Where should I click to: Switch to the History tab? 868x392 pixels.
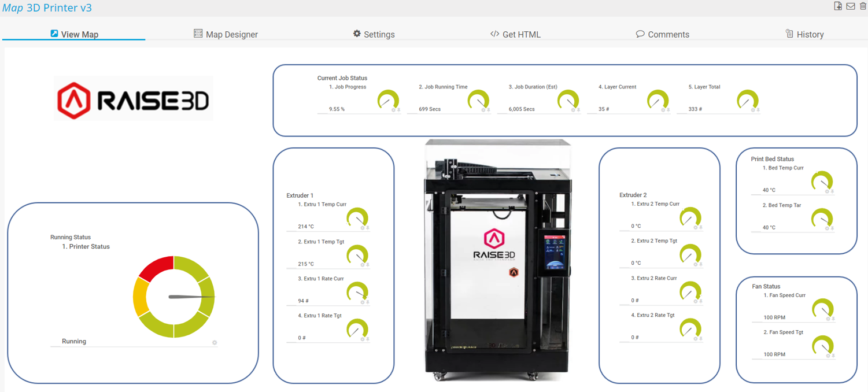tap(804, 34)
